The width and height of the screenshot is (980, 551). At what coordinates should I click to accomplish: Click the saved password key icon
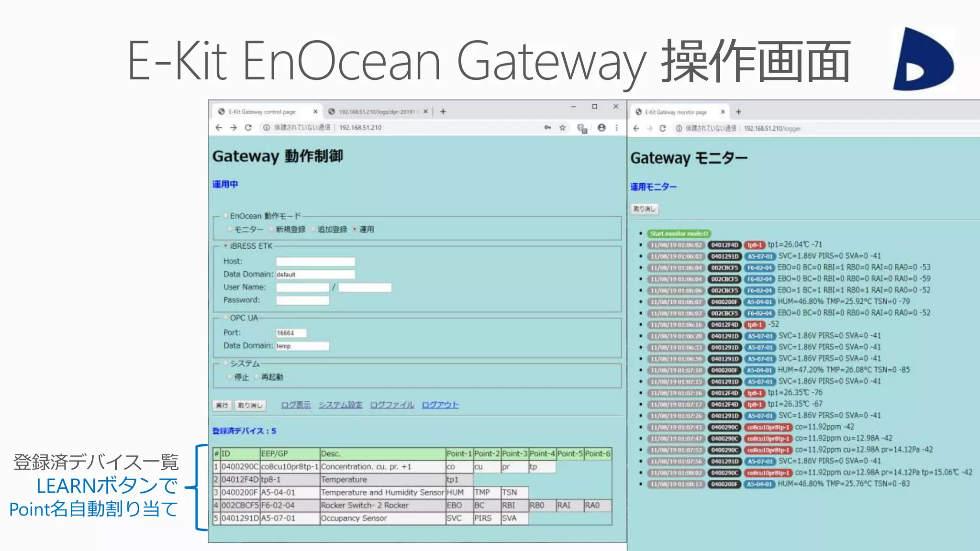click(x=547, y=128)
